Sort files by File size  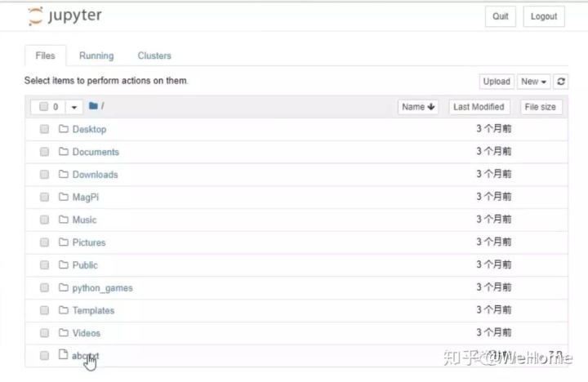541,107
